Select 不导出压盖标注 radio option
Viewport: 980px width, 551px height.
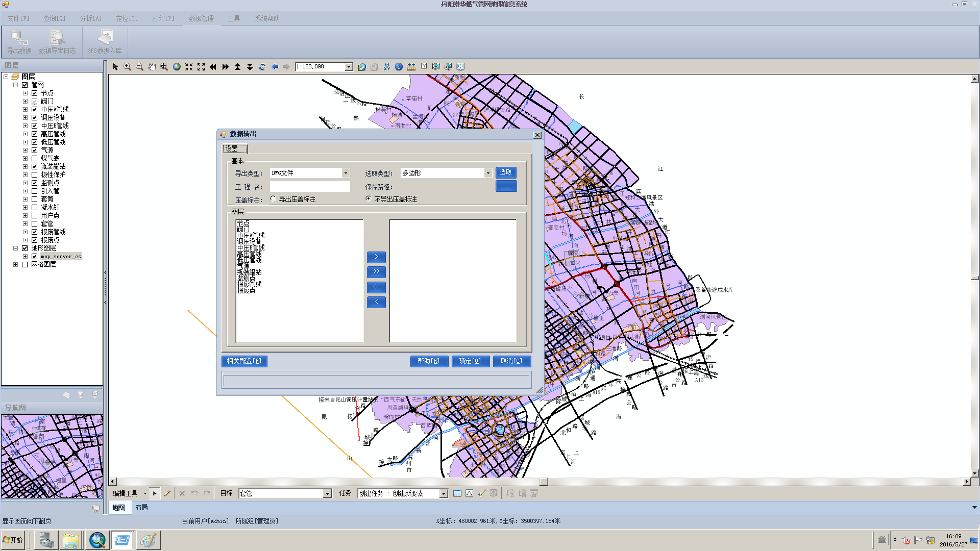tap(369, 199)
